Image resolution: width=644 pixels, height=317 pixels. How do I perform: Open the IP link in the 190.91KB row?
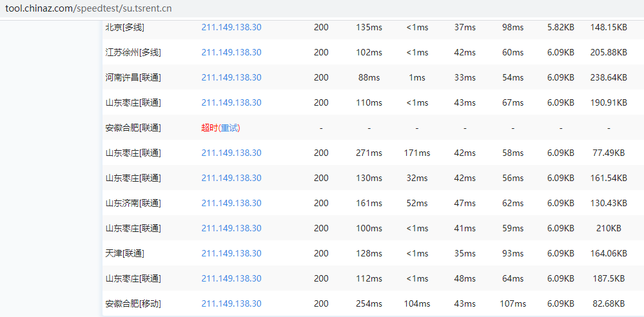pos(231,102)
